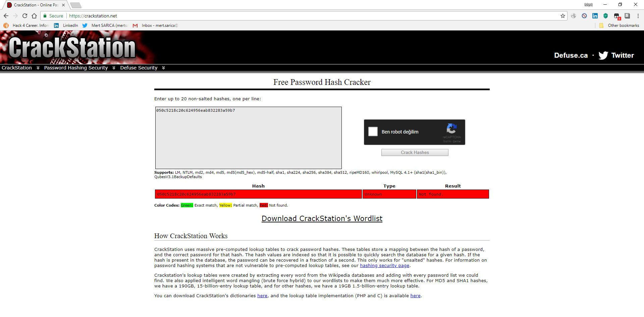
Task: Open the red blocker extension icon
Action: [584, 16]
